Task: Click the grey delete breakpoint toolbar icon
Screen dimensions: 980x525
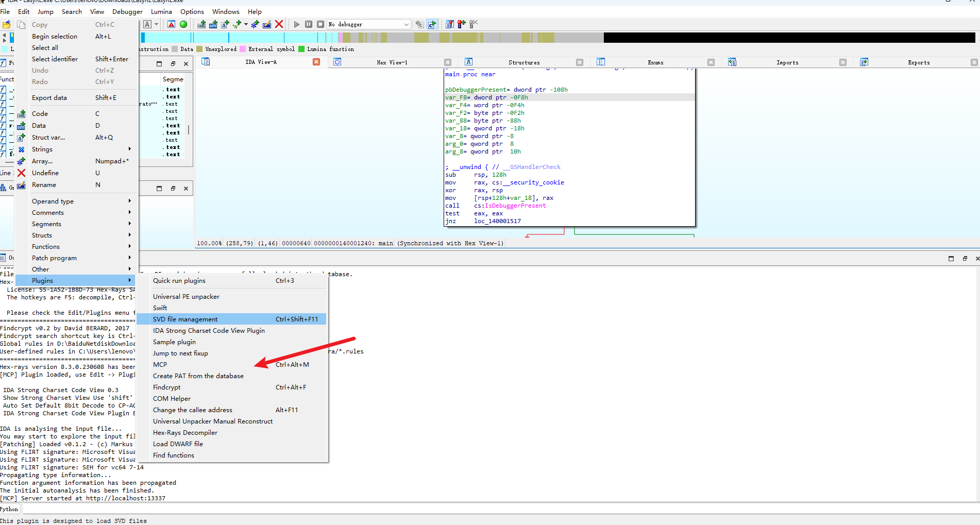Action: pyautogui.click(x=474, y=24)
